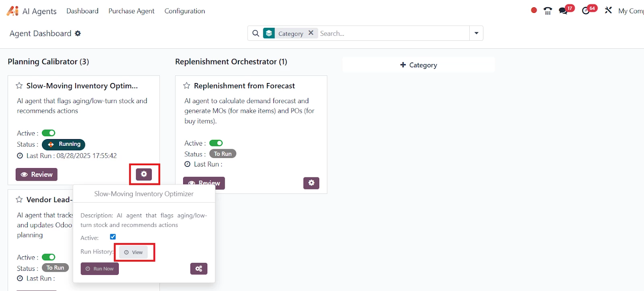This screenshot has height=291, width=644.
Task: Star the Replenishment from Forecast card
Action: tap(187, 86)
